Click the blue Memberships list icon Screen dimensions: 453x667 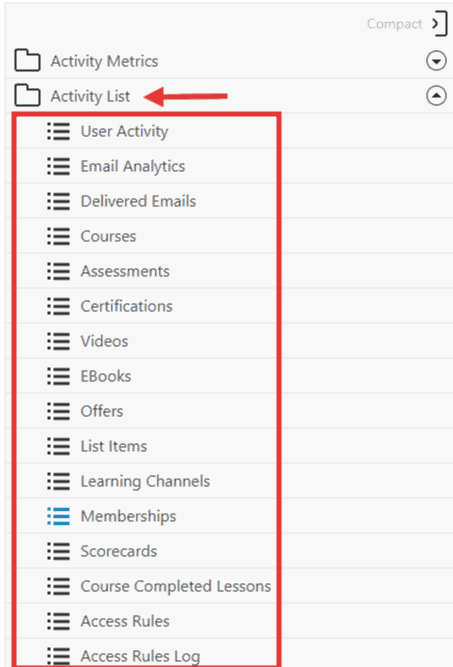(x=59, y=516)
